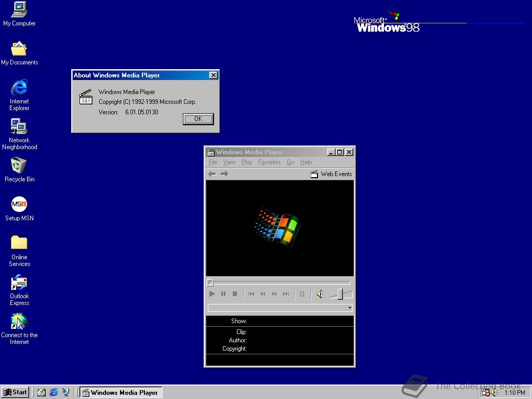The width and height of the screenshot is (532, 399).
Task: Close the About Windows Media Player dialog
Action: tap(213, 75)
